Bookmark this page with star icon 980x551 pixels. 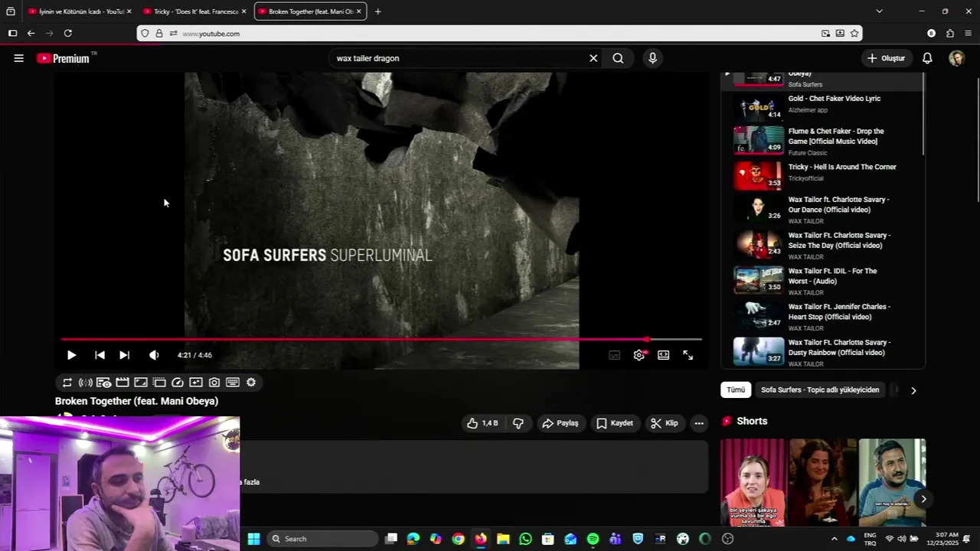[854, 34]
